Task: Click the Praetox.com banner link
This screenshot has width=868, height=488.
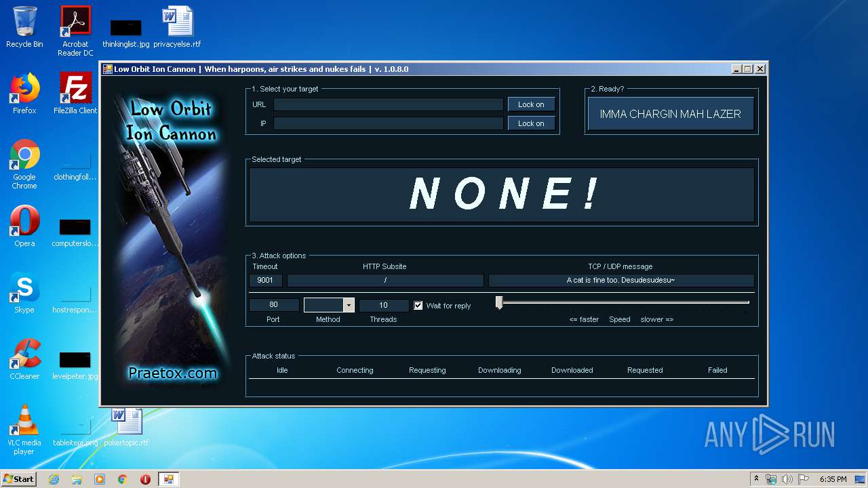Action: pos(172,373)
